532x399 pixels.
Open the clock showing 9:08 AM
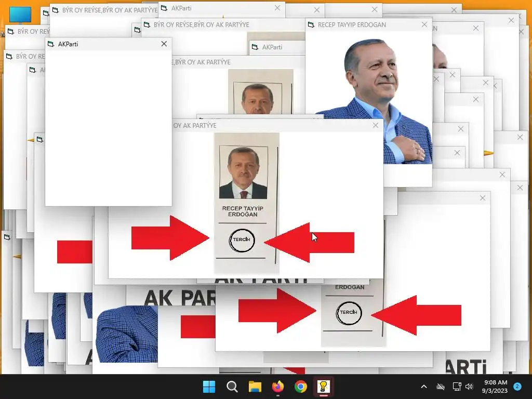pyautogui.click(x=495, y=387)
